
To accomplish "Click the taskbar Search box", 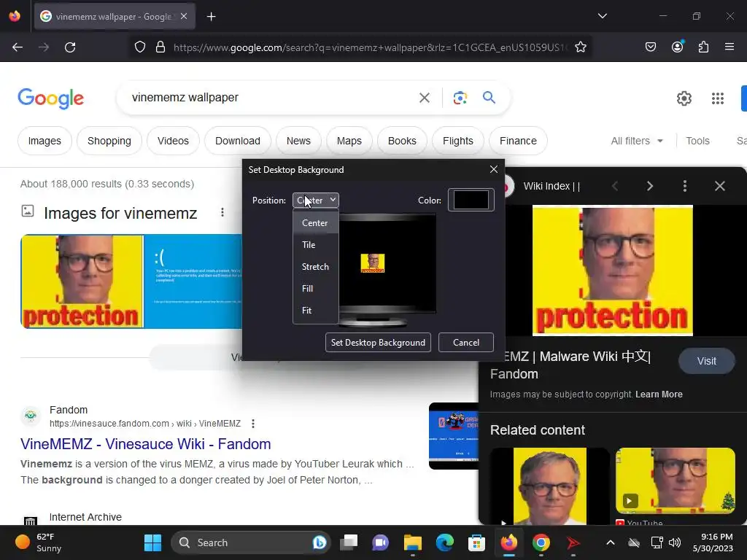I will point(251,542).
